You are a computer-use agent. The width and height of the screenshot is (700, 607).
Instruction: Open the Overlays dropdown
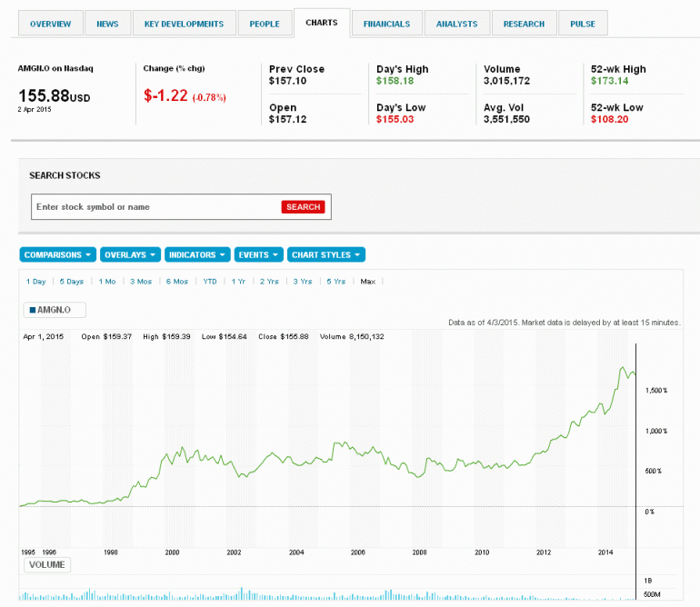[x=130, y=255]
